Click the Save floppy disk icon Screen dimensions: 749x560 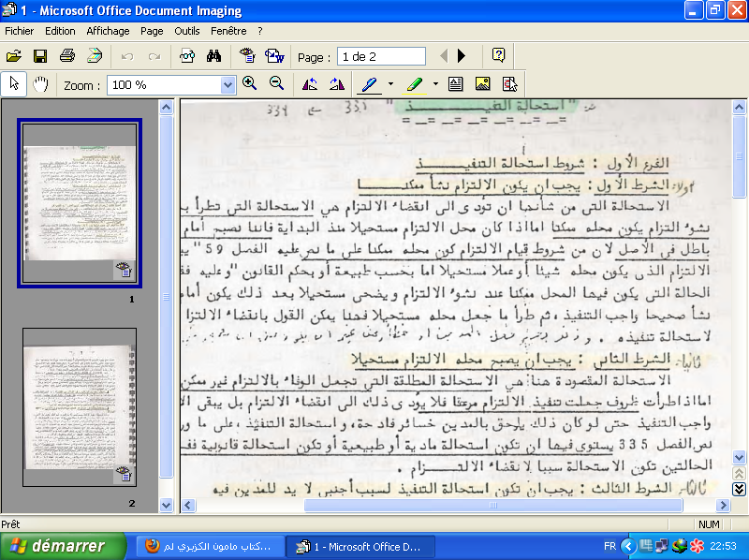pyautogui.click(x=40, y=56)
